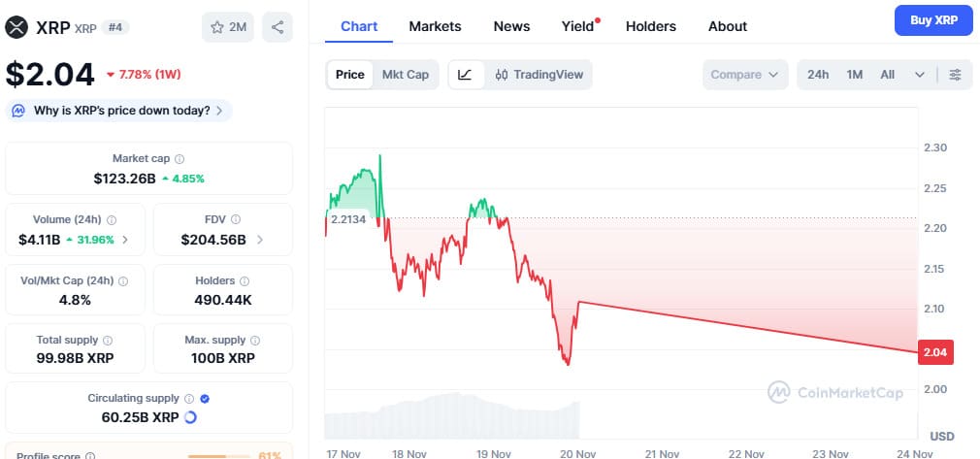The height and width of the screenshot is (459, 980).
Task: Expand Volume (24h) details arrow
Action: [125, 240]
